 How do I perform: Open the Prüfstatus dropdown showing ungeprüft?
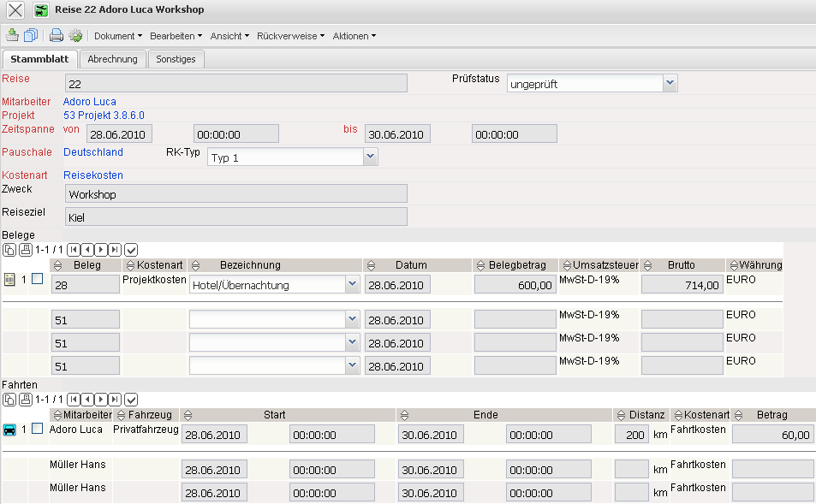pyautogui.click(x=670, y=83)
